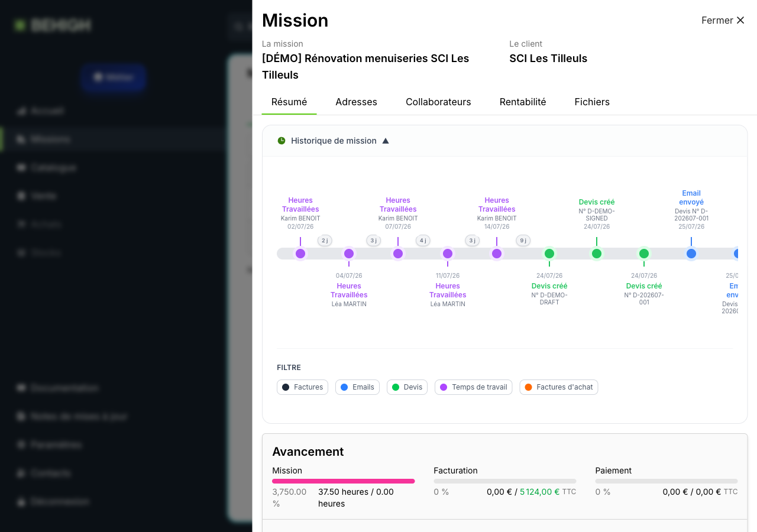Open the Adresses tab
Image resolution: width=757 pixels, height=532 pixels.
(356, 102)
